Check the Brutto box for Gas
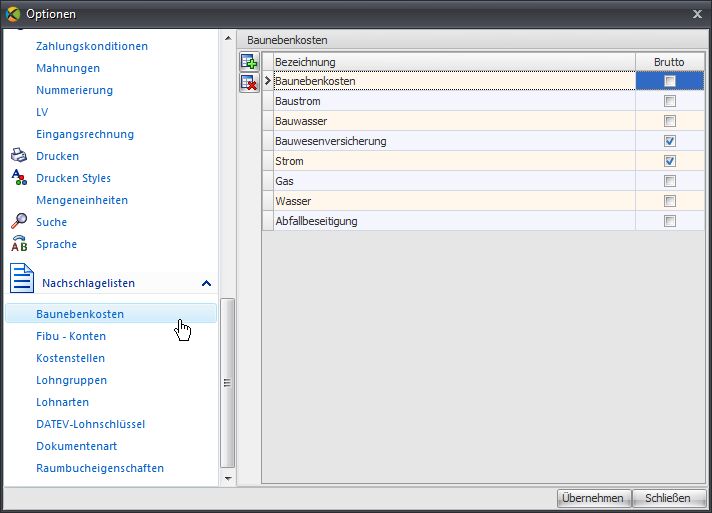This screenshot has height=513, width=712. 669,181
